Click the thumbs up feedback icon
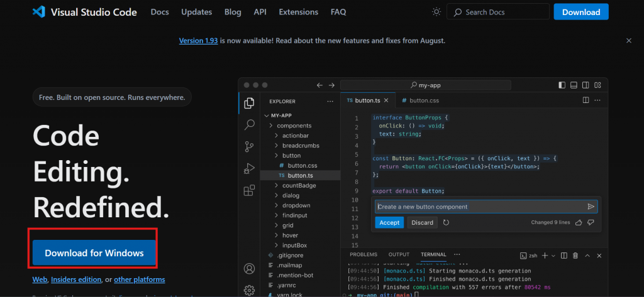Viewport: 644px width, 297px height. click(579, 222)
